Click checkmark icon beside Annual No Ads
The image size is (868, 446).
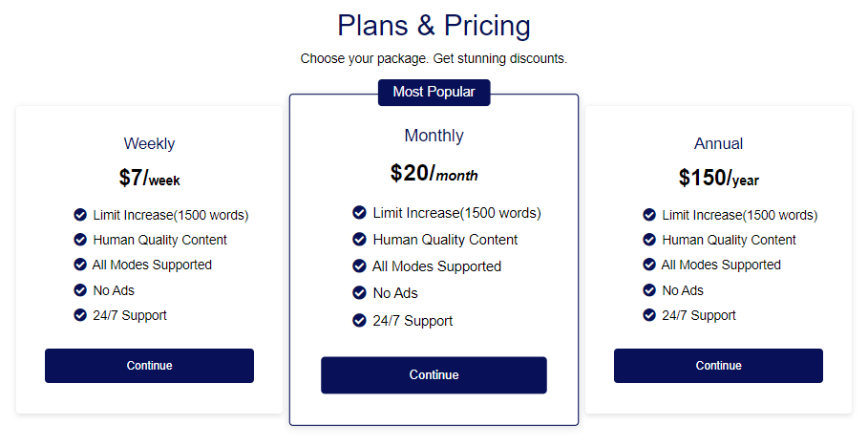649,290
